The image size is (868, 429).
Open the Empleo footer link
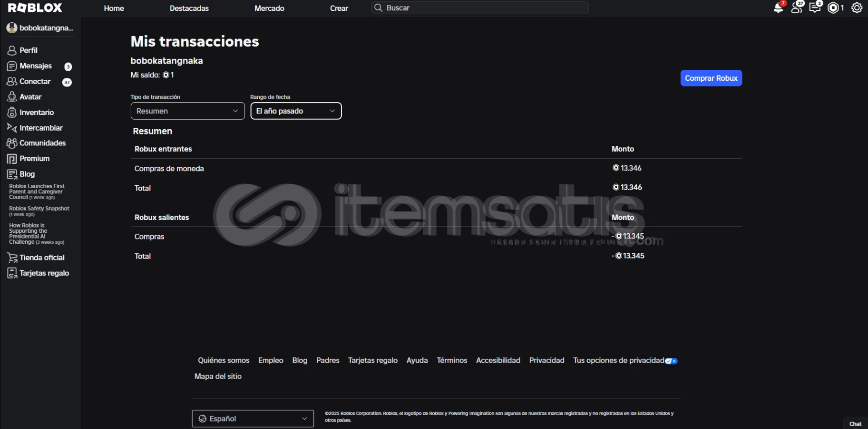(x=271, y=361)
